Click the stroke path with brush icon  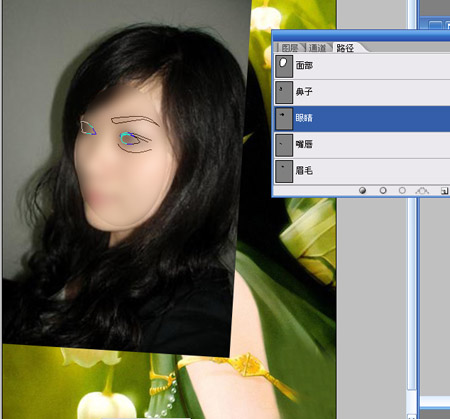(383, 190)
